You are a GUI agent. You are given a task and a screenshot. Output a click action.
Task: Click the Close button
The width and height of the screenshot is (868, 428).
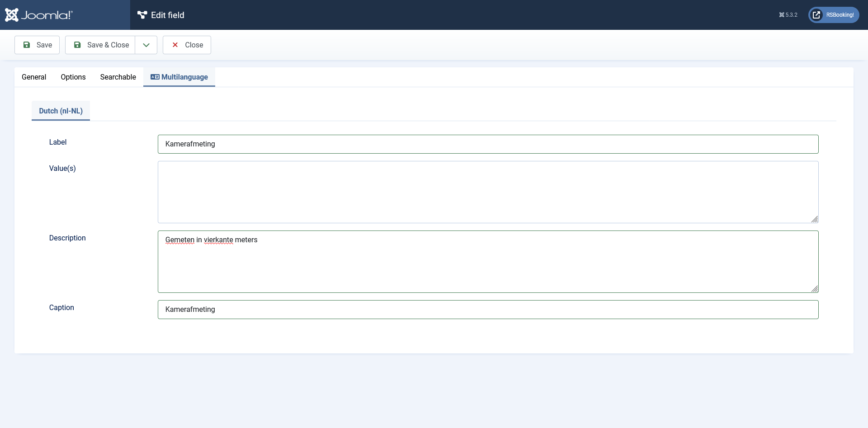(187, 45)
